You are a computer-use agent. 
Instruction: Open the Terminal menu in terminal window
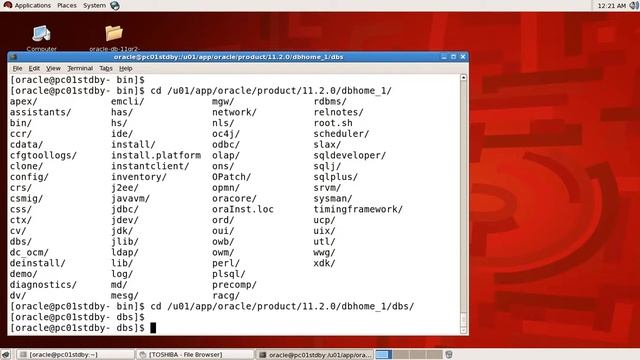[x=80, y=69]
